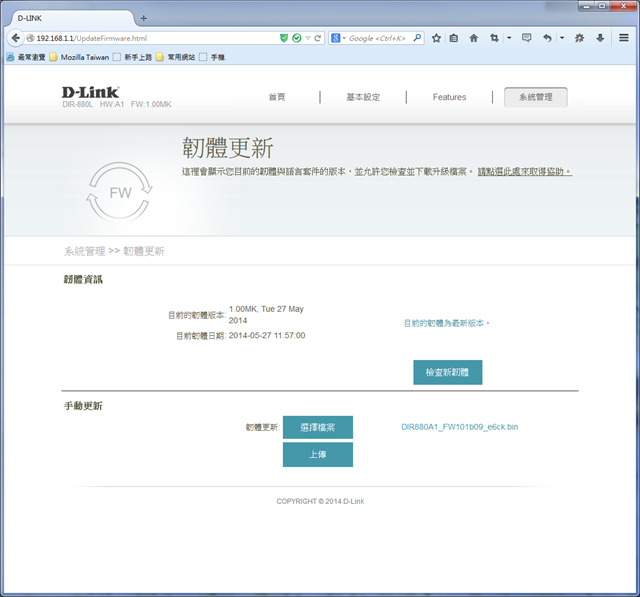Select the 韌體資訊 section heading
This screenshot has height=597, width=640.
[x=83, y=280]
